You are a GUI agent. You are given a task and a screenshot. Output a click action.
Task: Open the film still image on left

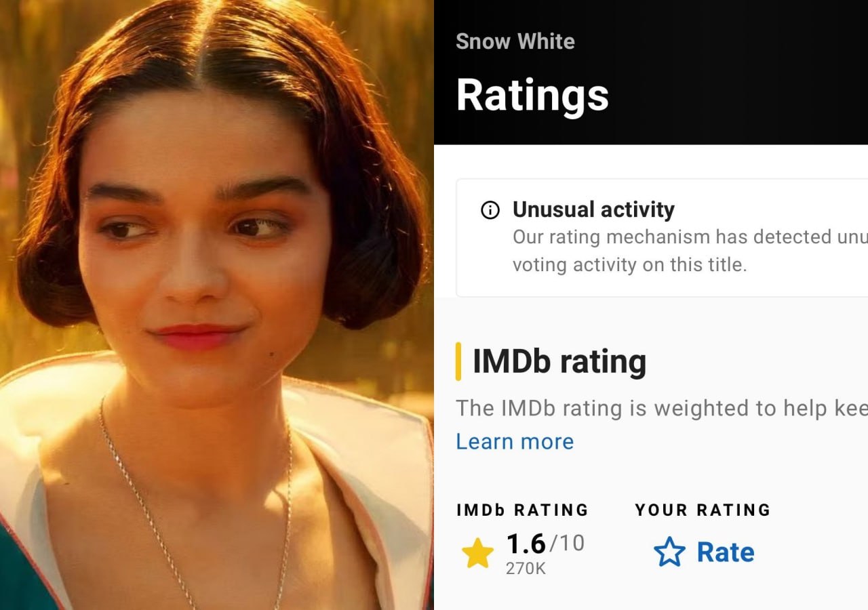pyautogui.click(x=217, y=305)
